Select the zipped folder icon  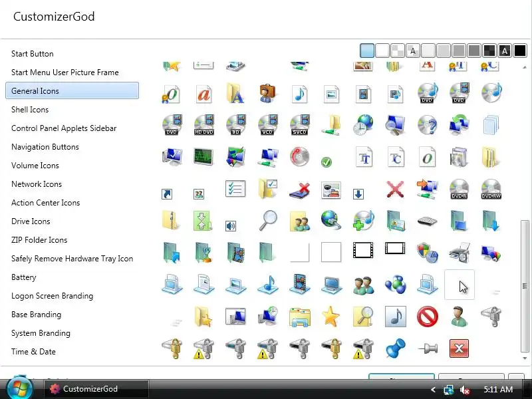click(x=171, y=221)
